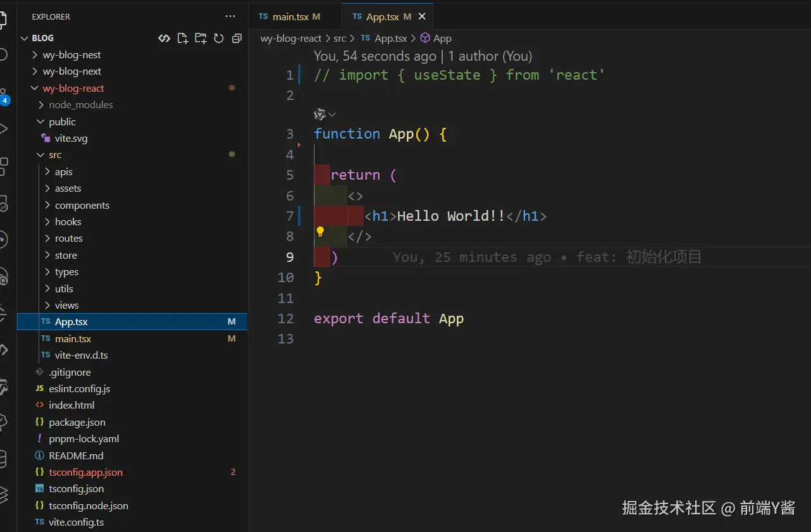Image resolution: width=811 pixels, height=532 pixels.
Task: Click the App symbol label in the breadcrumb
Action: click(442, 39)
